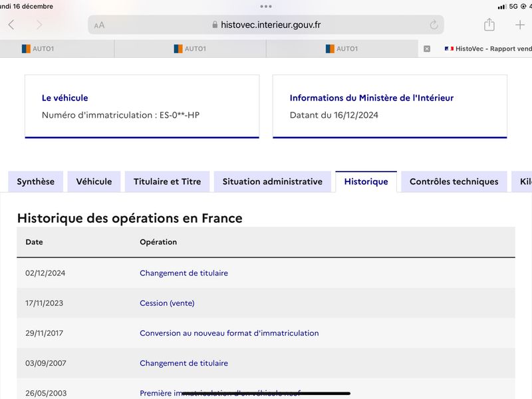Click the date 02/12/2024
This screenshot has width=532, height=399.
point(45,273)
